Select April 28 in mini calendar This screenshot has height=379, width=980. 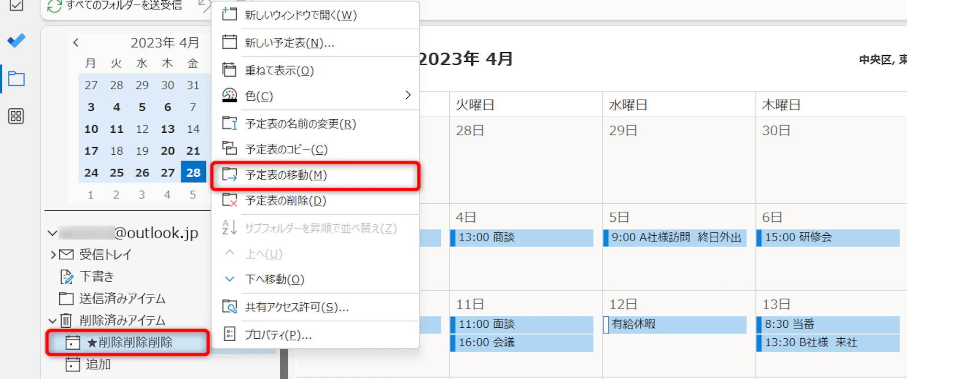coord(193,172)
